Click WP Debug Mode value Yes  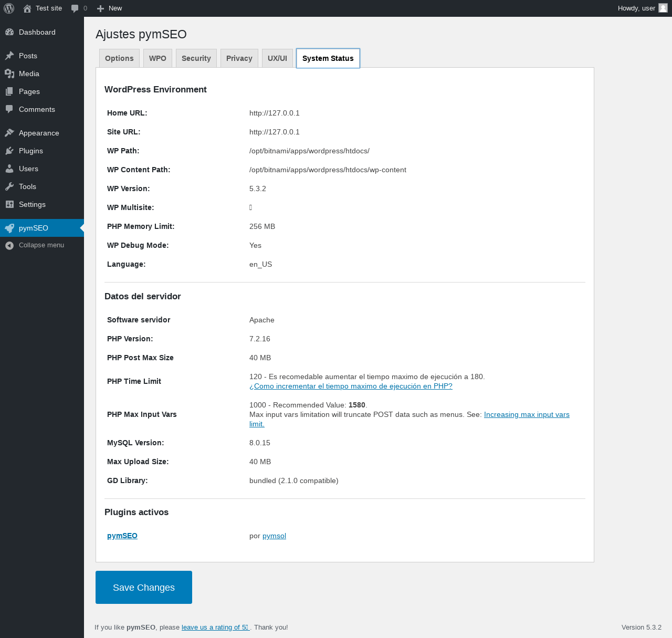coord(255,245)
